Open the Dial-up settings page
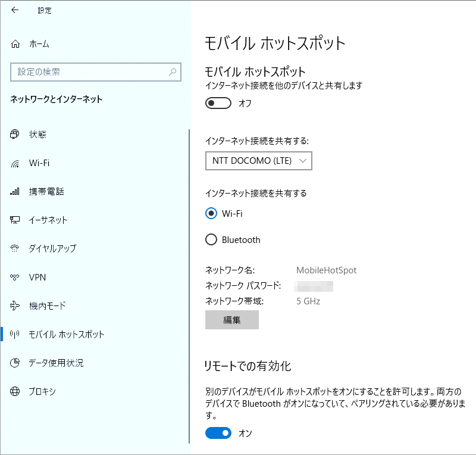Screen dimensions: 476x455 tap(52, 249)
